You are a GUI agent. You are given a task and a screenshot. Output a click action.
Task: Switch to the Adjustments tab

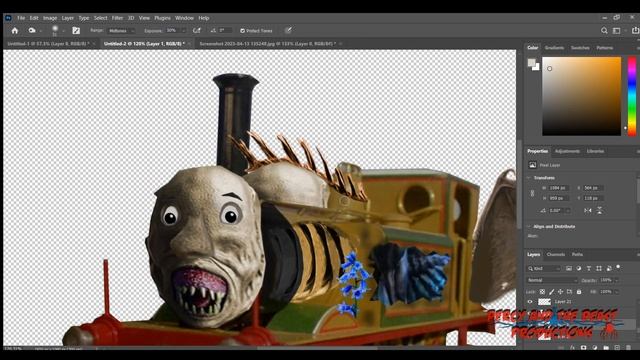(567, 151)
